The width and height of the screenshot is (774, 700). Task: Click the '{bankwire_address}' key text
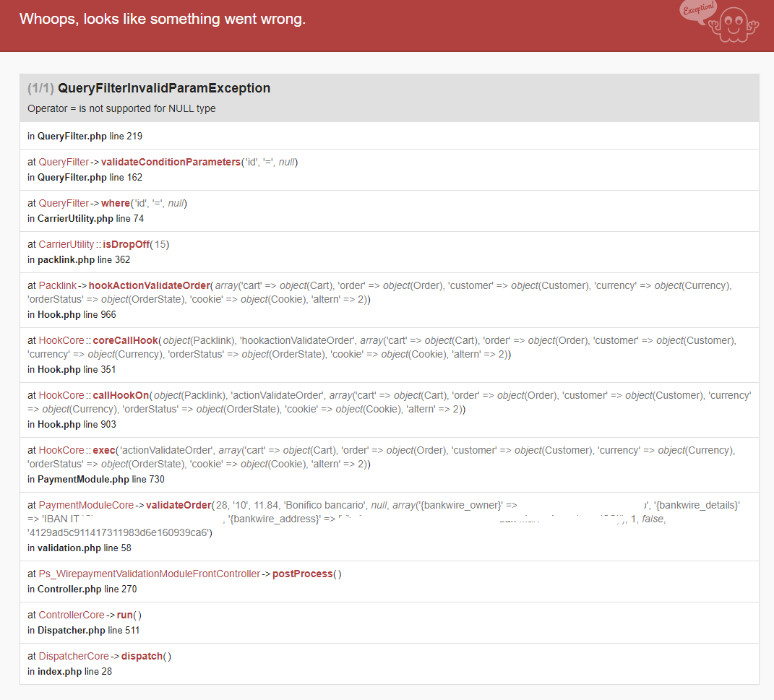[x=275, y=519]
